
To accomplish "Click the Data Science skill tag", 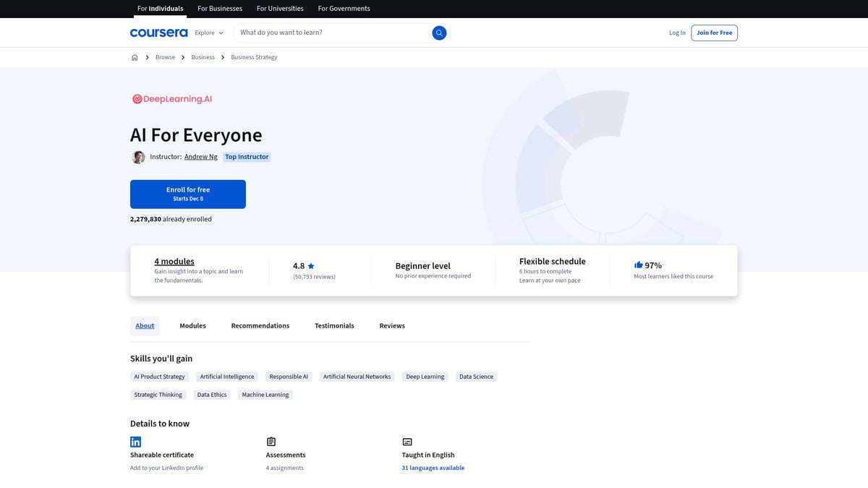I will pos(476,377).
